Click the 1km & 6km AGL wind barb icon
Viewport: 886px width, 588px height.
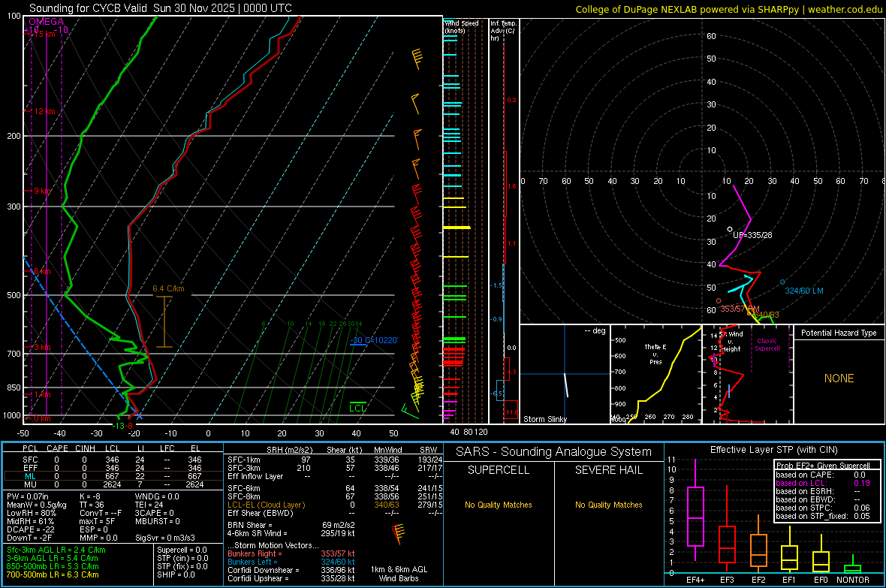(398, 533)
